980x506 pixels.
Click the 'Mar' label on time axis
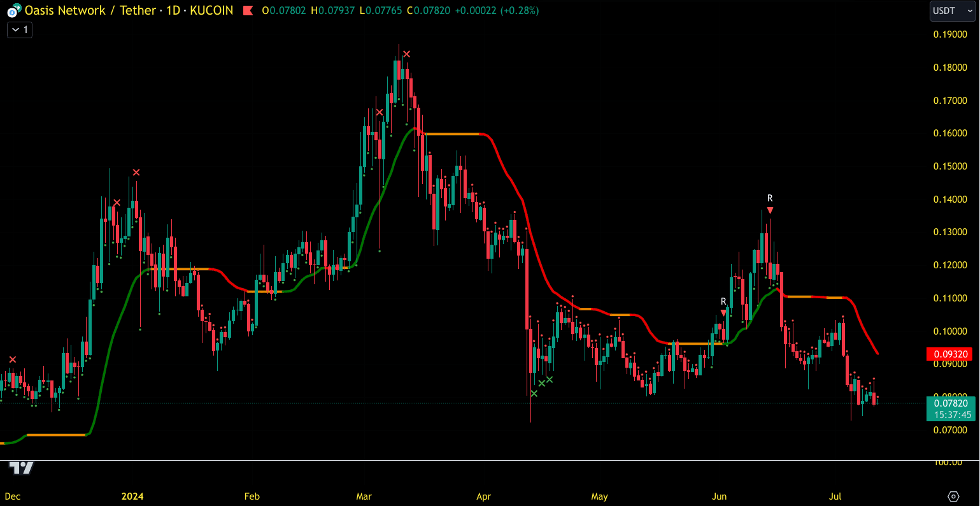tap(364, 496)
